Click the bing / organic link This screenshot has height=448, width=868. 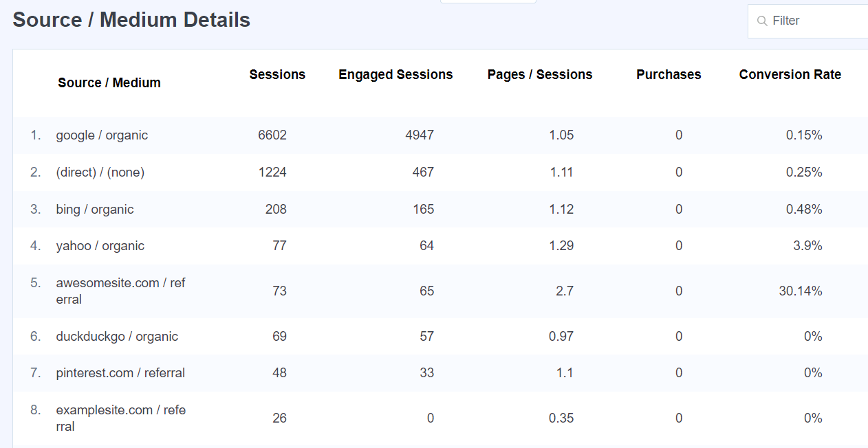point(95,209)
